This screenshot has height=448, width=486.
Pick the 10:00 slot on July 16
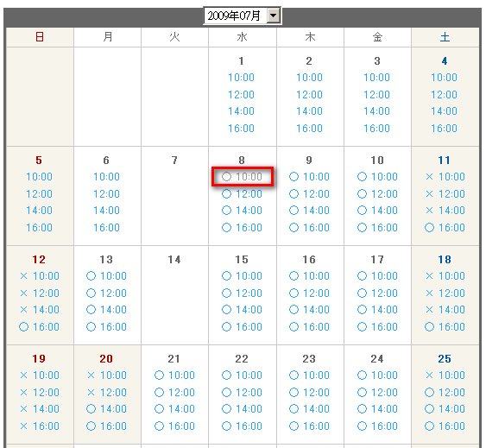[309, 276]
